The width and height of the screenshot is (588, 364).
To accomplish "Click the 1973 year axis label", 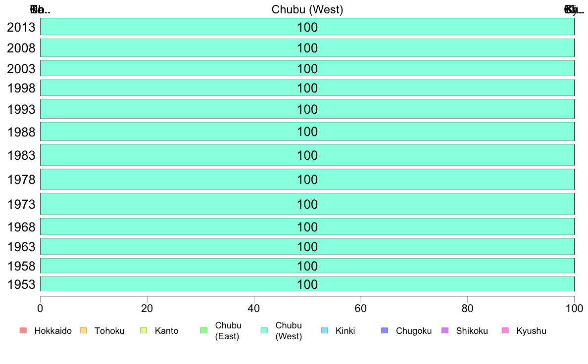I will [22, 204].
